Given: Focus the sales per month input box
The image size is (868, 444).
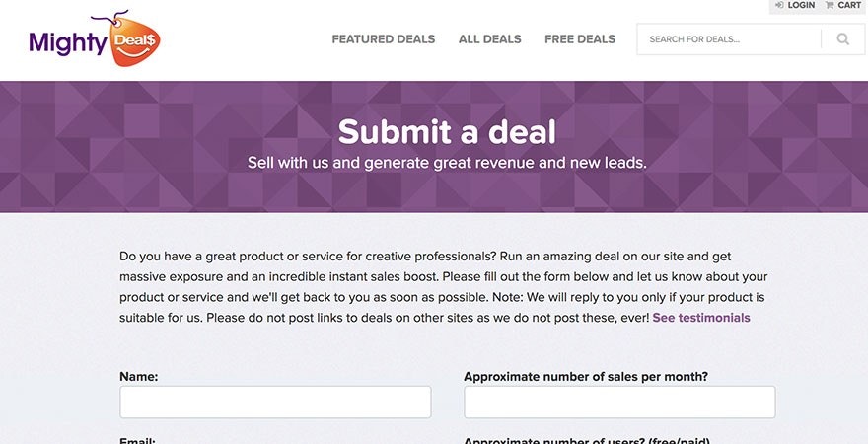Looking at the screenshot, I should point(619,402).
